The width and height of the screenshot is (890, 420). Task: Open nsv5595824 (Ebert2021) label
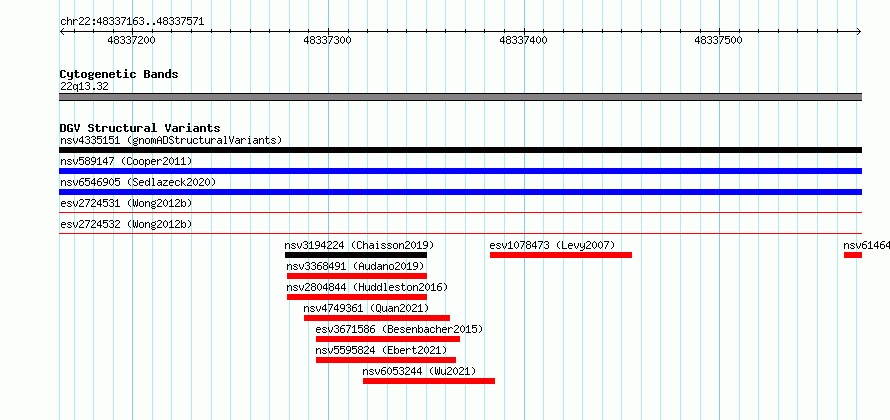coord(381,350)
